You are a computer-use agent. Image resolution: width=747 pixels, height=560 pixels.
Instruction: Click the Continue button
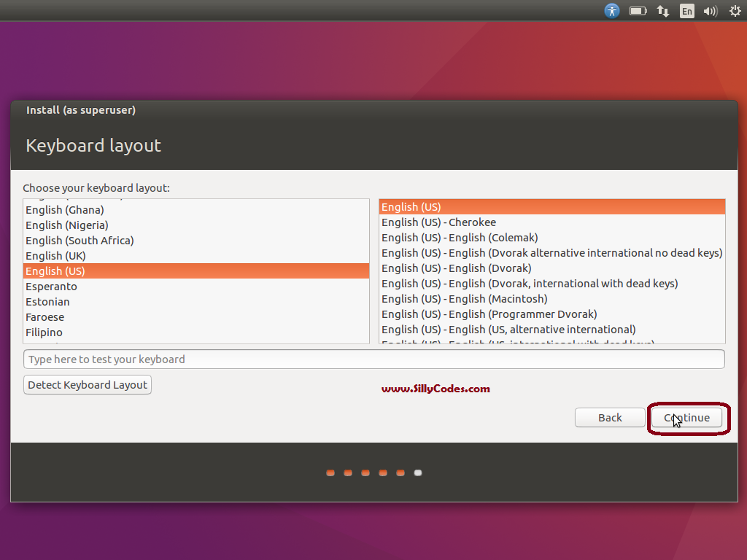click(686, 418)
